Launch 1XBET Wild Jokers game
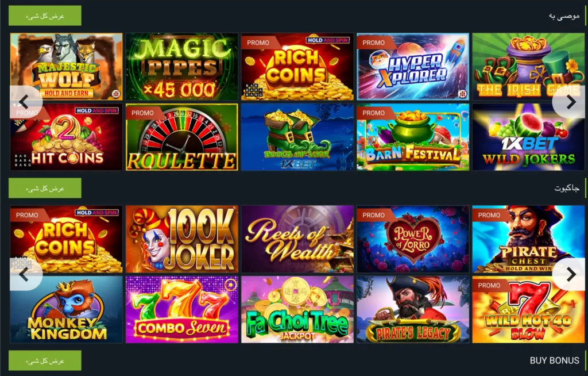The width and height of the screenshot is (588, 376). [x=528, y=137]
